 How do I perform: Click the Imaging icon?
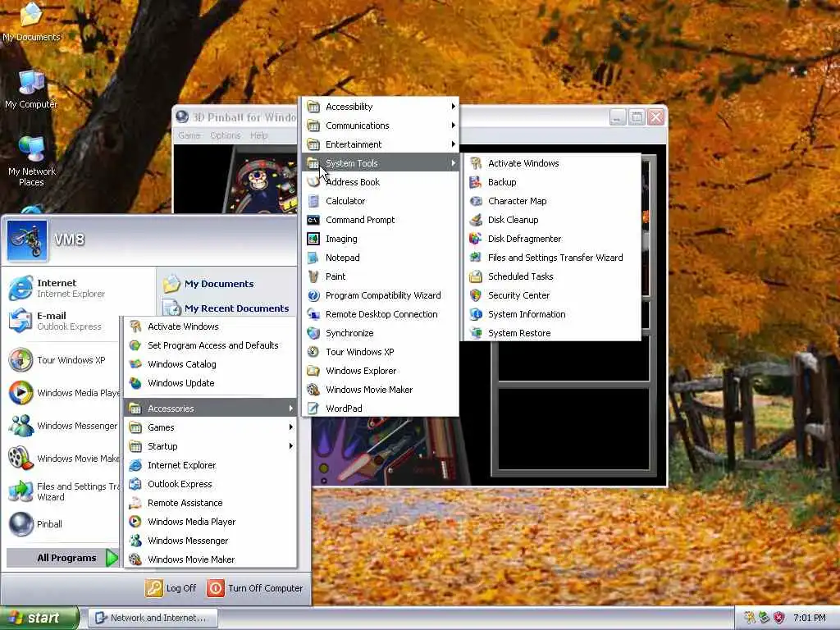[313, 239]
